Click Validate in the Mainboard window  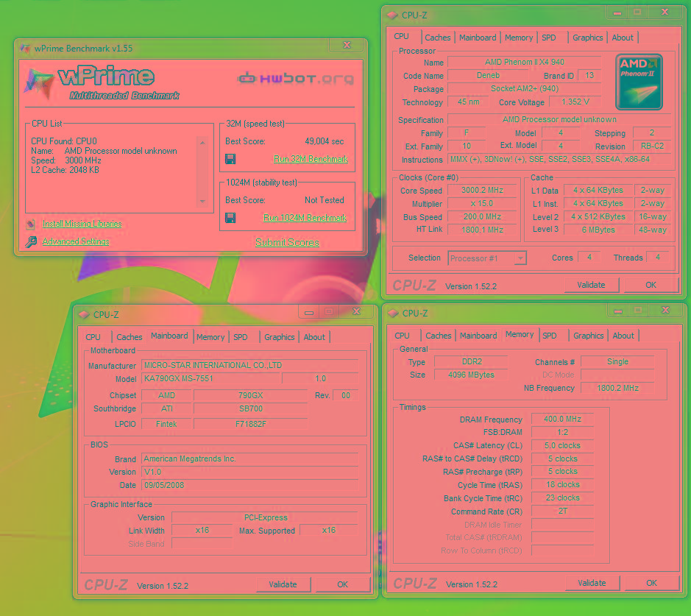283,584
